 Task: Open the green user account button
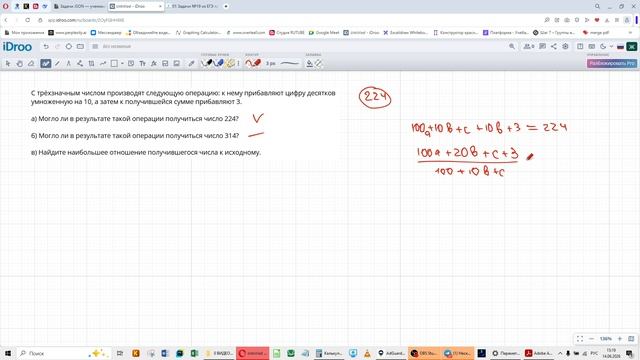(631, 47)
